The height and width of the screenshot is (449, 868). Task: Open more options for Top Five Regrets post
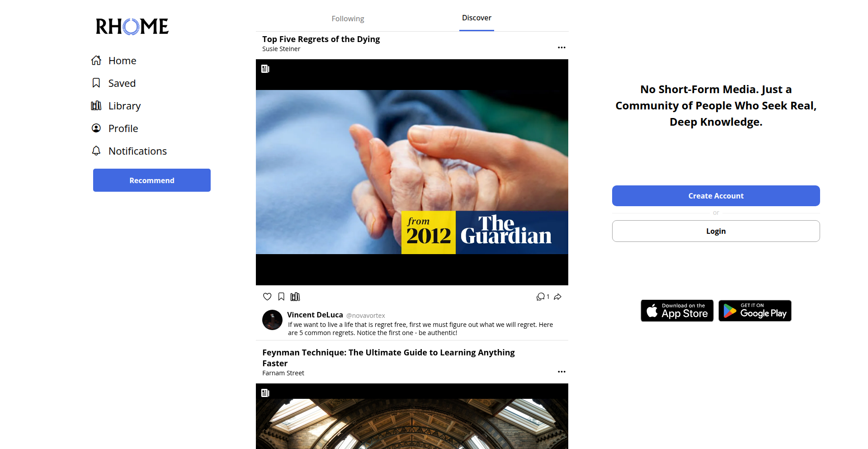point(561,47)
